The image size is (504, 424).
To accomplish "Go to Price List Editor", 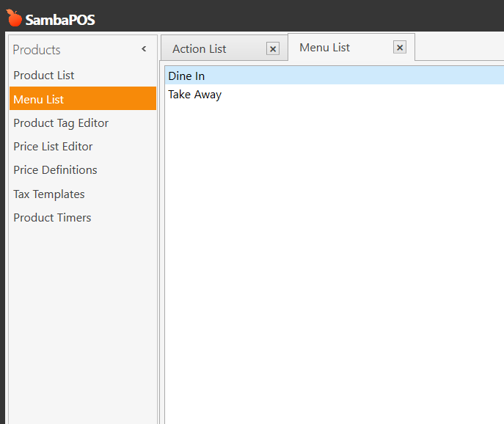I will (53, 147).
